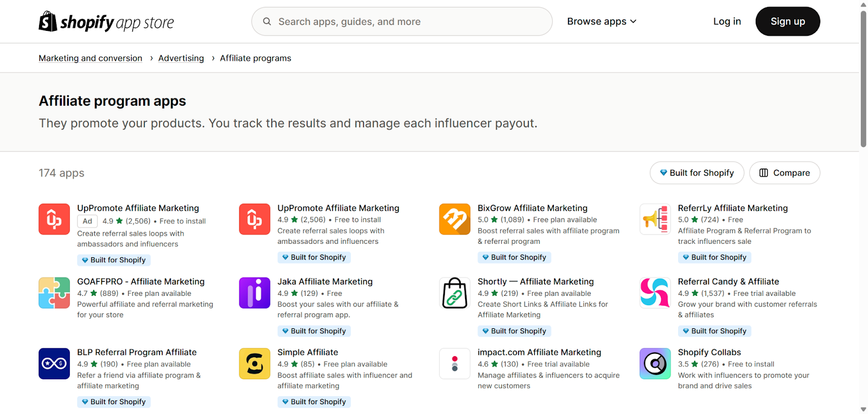
Task: Click the search magnifier icon
Action: click(267, 22)
